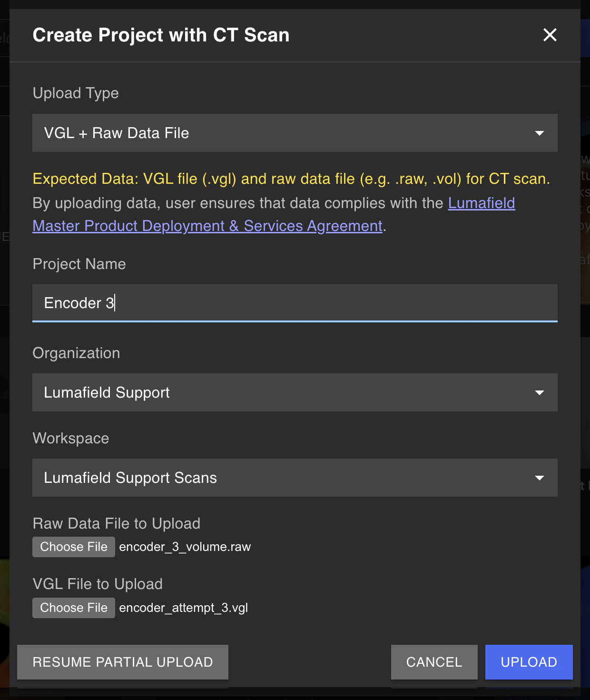Cancel the project creation
The width and height of the screenshot is (590, 700).
point(433,662)
